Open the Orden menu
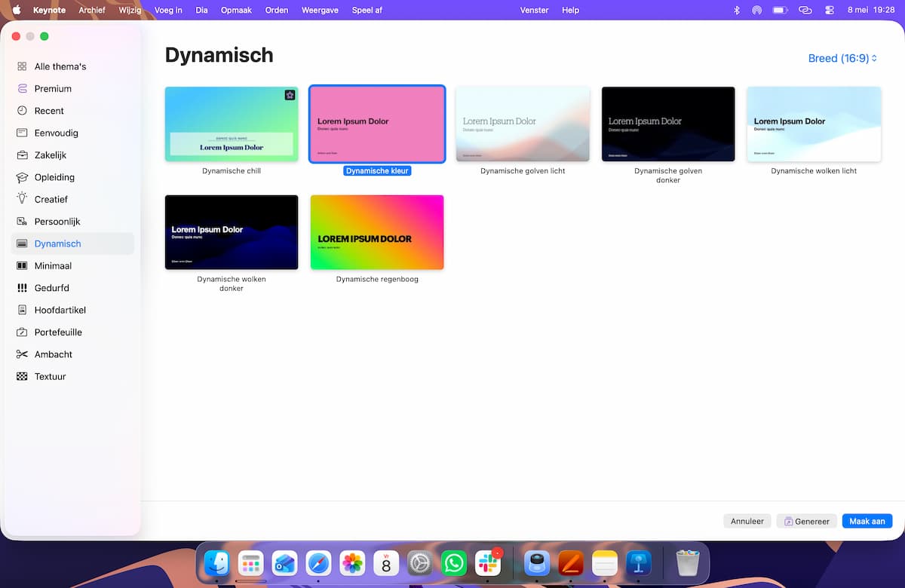 tap(277, 10)
